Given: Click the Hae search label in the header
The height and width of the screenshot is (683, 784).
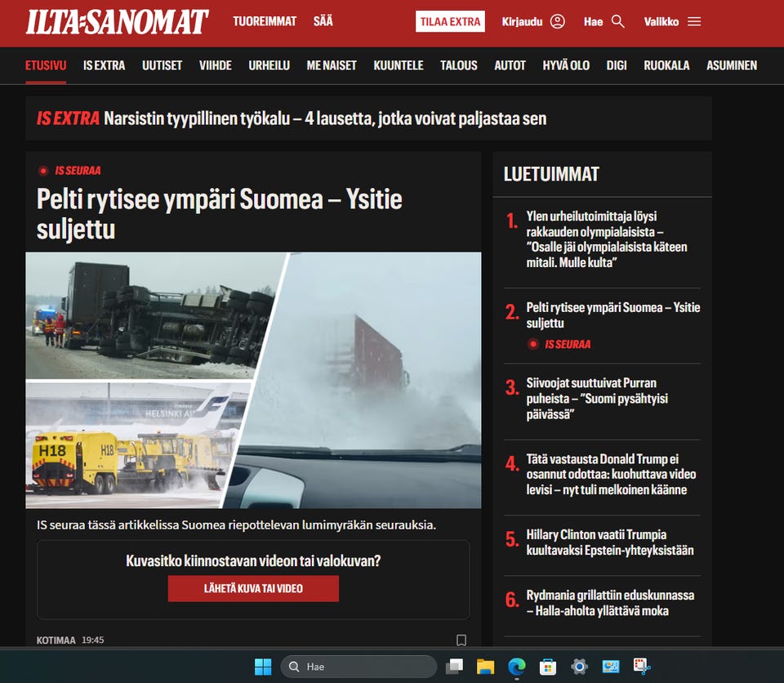Looking at the screenshot, I should point(593,22).
